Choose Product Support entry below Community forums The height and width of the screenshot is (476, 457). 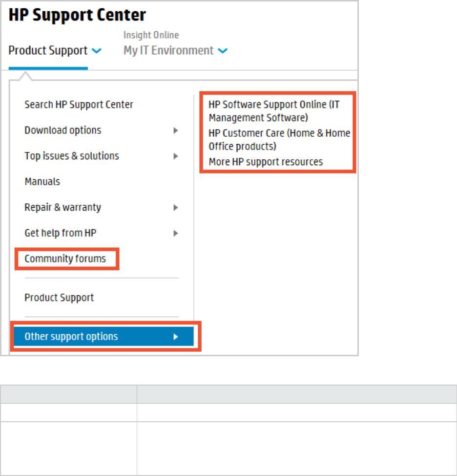click(59, 298)
